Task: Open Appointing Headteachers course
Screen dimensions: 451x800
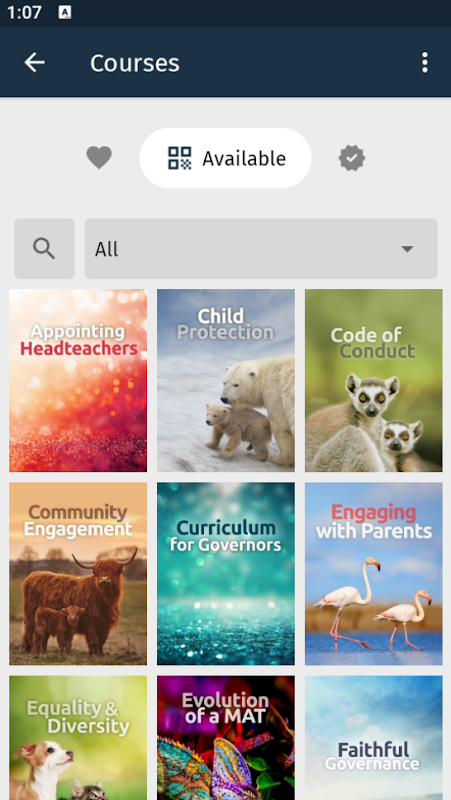Action: click(78, 381)
